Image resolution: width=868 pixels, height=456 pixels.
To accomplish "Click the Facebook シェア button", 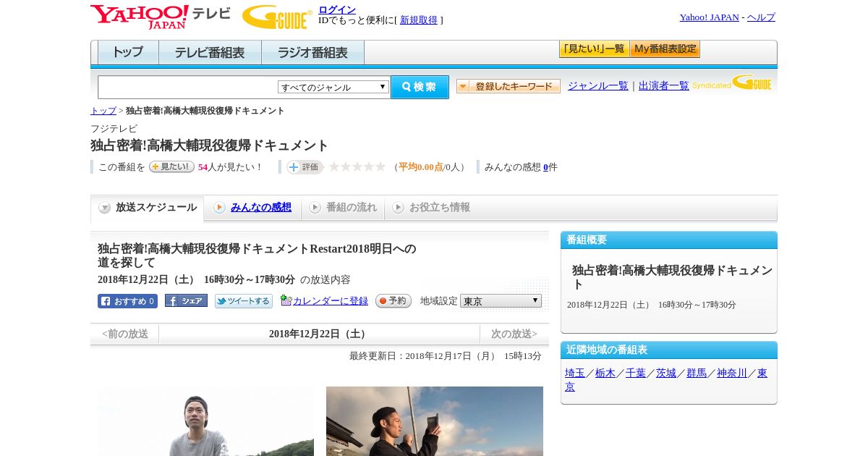I will pos(186,300).
